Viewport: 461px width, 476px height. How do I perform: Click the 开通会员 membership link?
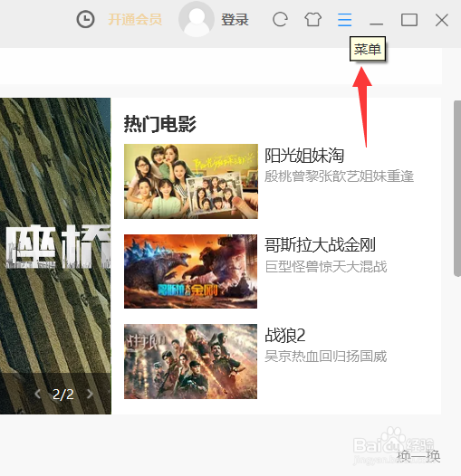(x=135, y=20)
